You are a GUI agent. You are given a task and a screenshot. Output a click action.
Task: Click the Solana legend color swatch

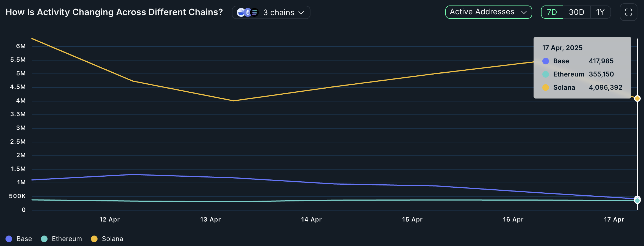[94, 239]
